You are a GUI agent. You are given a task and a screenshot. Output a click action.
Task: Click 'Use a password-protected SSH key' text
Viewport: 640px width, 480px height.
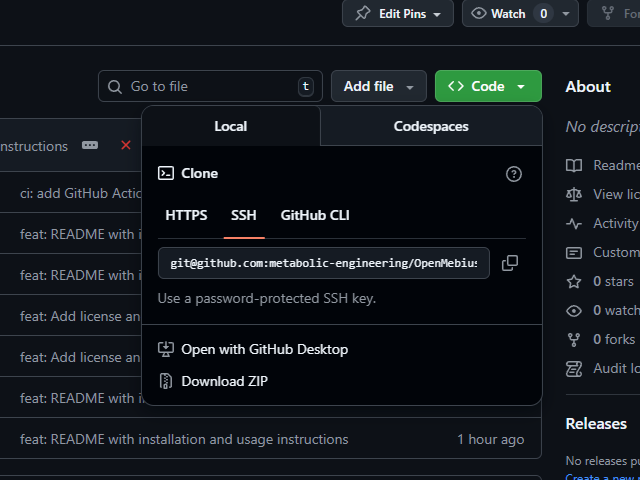pyautogui.click(x=267, y=298)
